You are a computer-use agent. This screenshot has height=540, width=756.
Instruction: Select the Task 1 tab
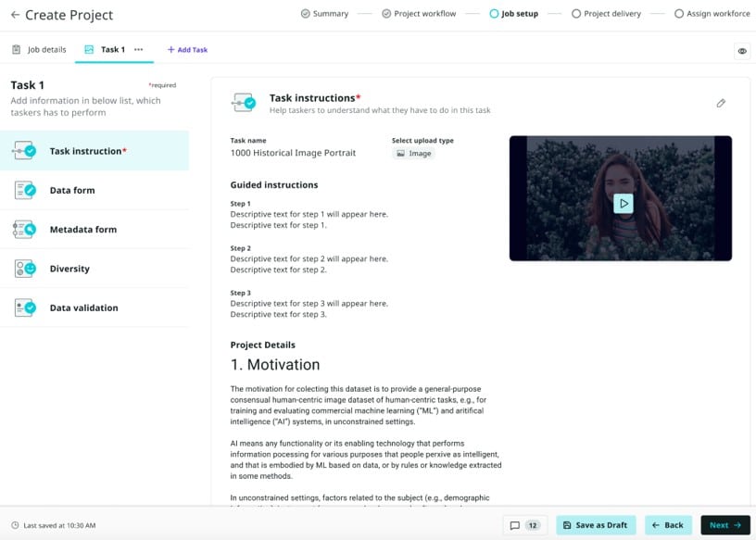(105, 50)
